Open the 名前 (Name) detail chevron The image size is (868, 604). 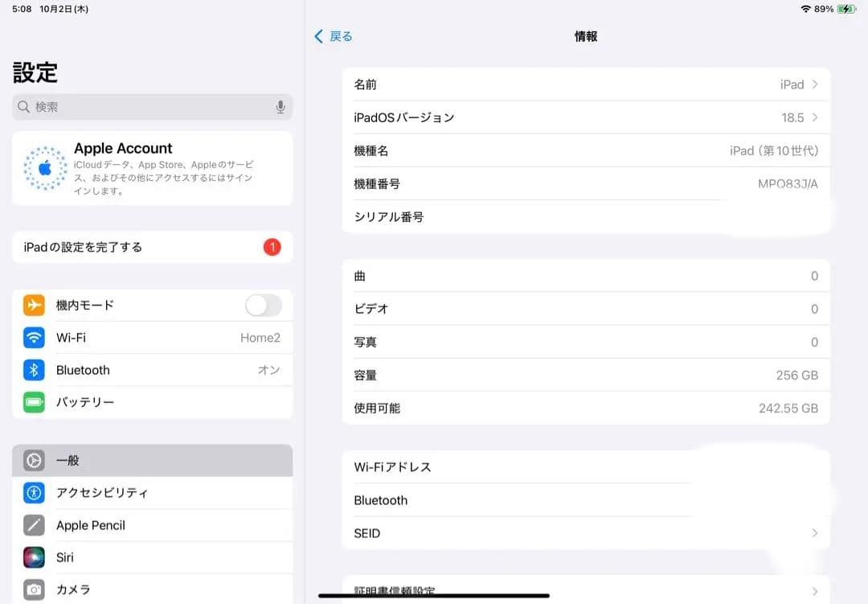[x=816, y=84]
